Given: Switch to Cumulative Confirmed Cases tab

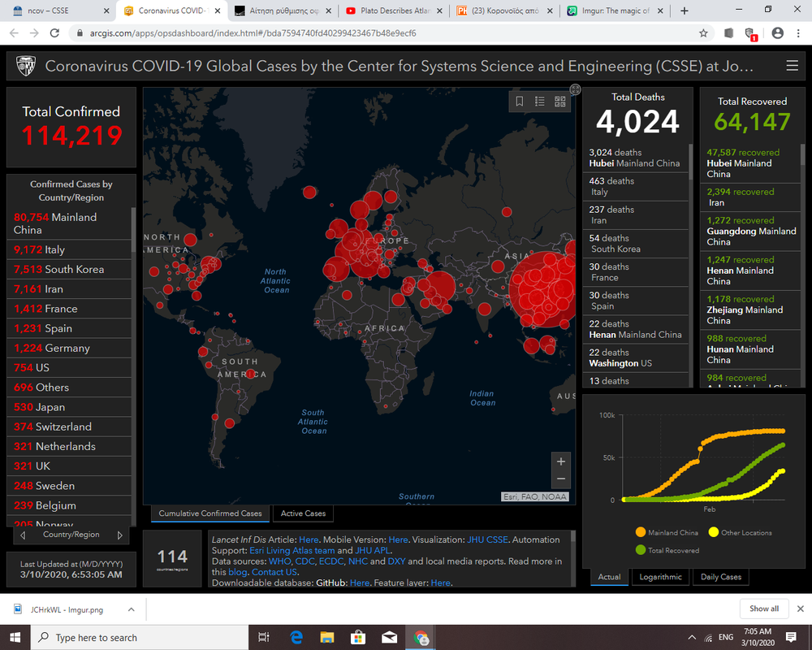Looking at the screenshot, I should (210, 513).
